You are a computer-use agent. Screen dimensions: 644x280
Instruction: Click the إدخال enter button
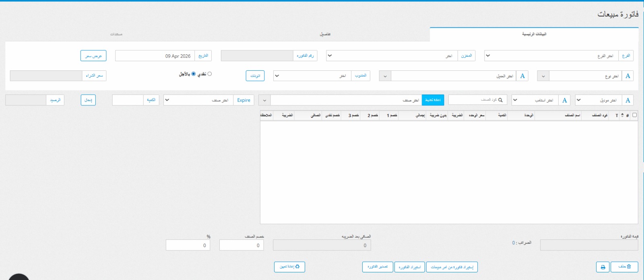88,100
